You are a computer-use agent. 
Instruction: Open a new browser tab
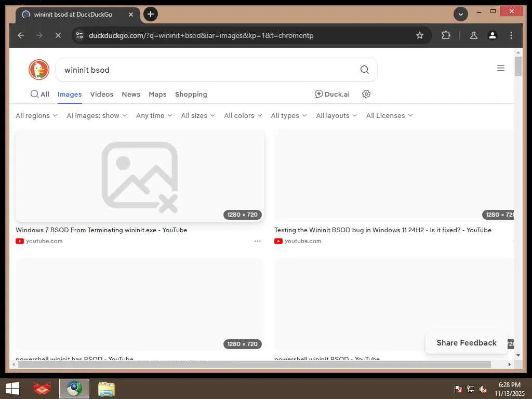151,14
